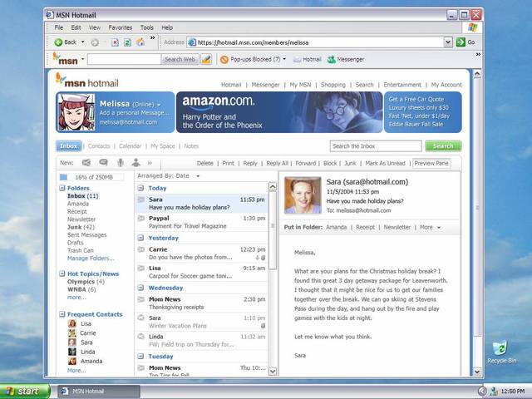Switch to the Calendar tab
532x399 pixels.
pos(130,146)
